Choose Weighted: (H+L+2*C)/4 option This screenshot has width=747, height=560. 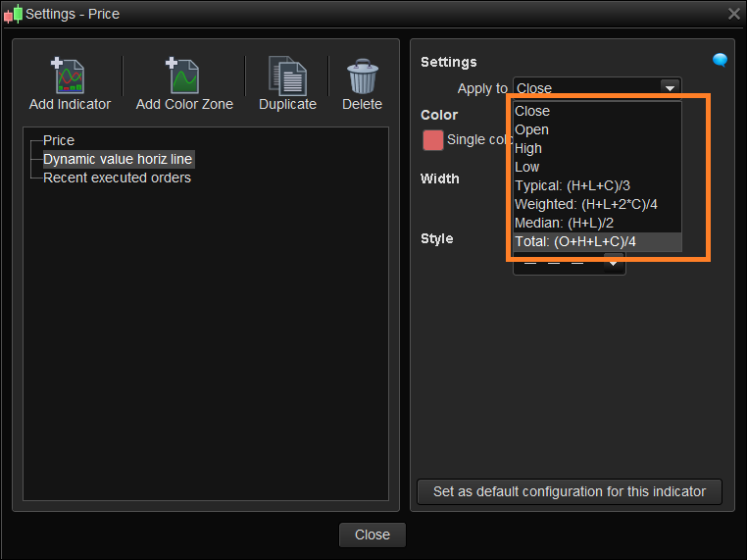[x=597, y=204]
